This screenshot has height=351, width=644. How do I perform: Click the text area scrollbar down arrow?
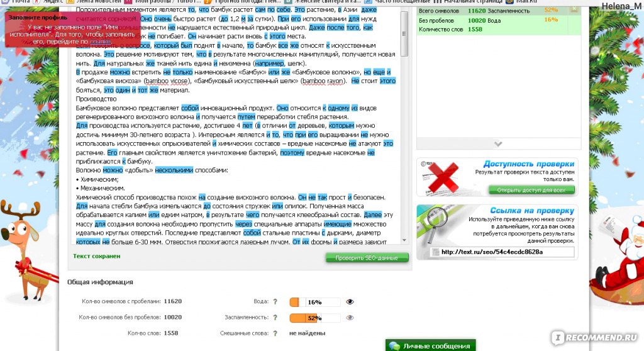(404, 240)
